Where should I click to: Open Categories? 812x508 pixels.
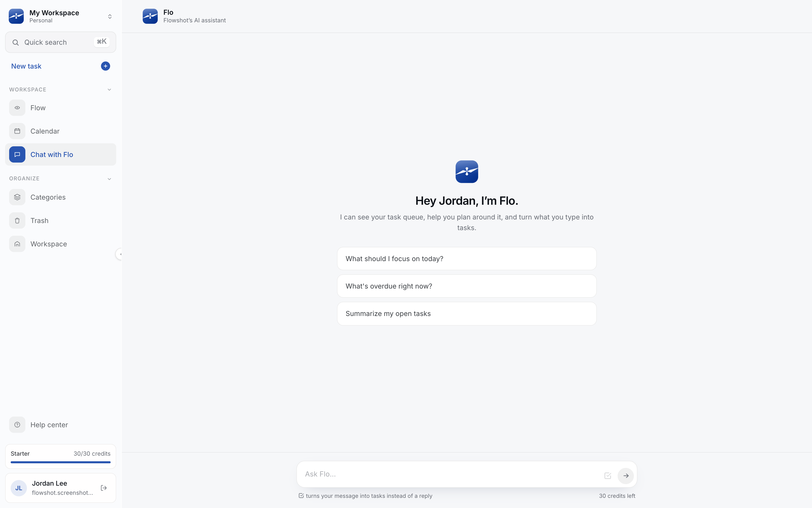click(x=60, y=197)
